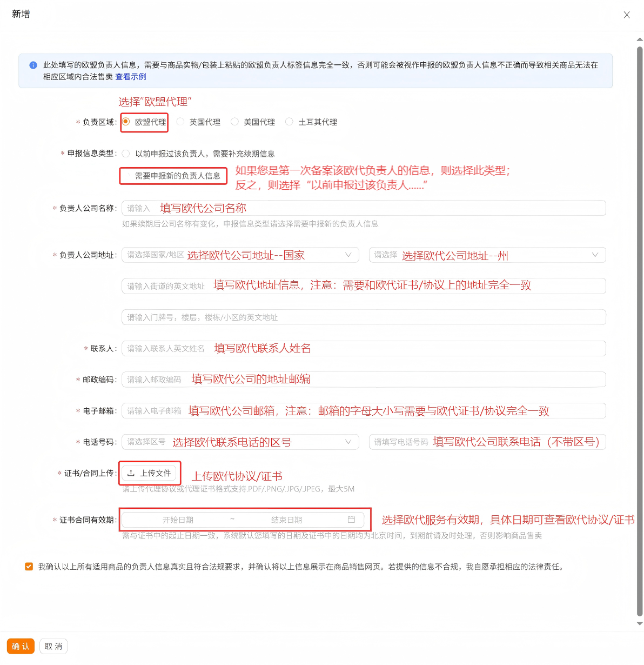Select the 英国代理 radio button
644x665 pixels.
[180, 122]
